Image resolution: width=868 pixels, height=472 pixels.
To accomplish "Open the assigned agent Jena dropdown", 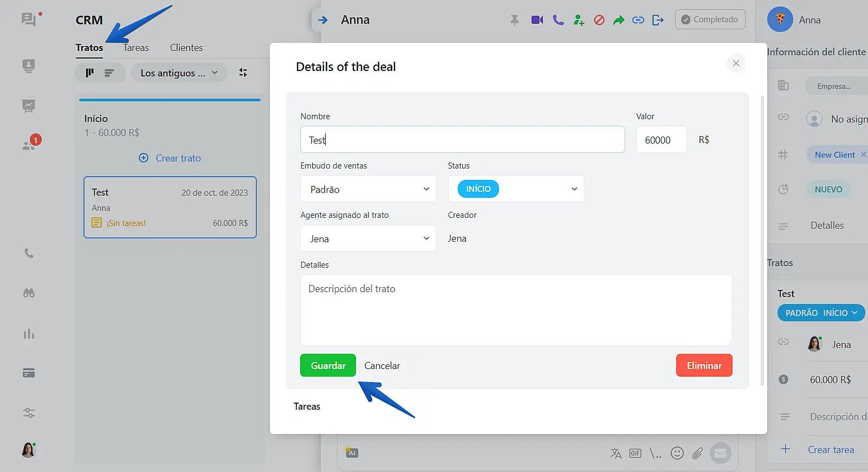I will coord(368,239).
